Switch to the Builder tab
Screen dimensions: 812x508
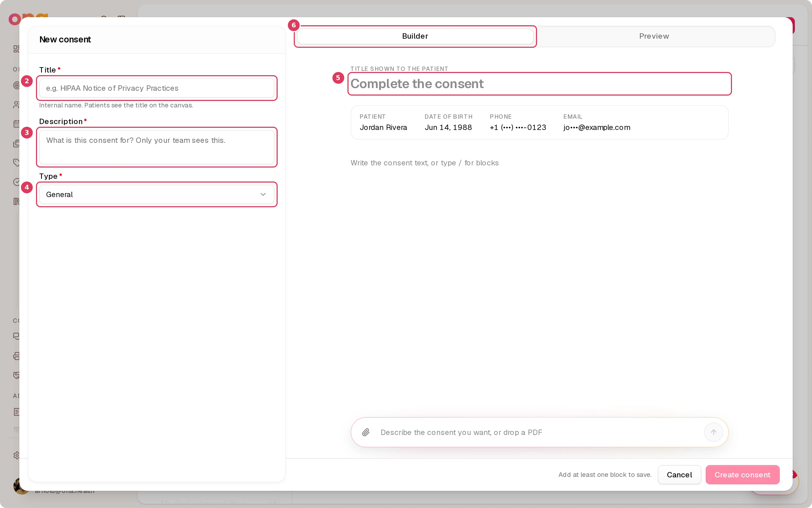415,36
